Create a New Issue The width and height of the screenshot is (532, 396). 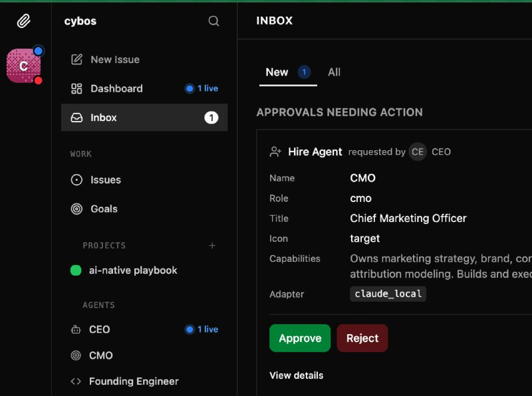pyautogui.click(x=114, y=60)
